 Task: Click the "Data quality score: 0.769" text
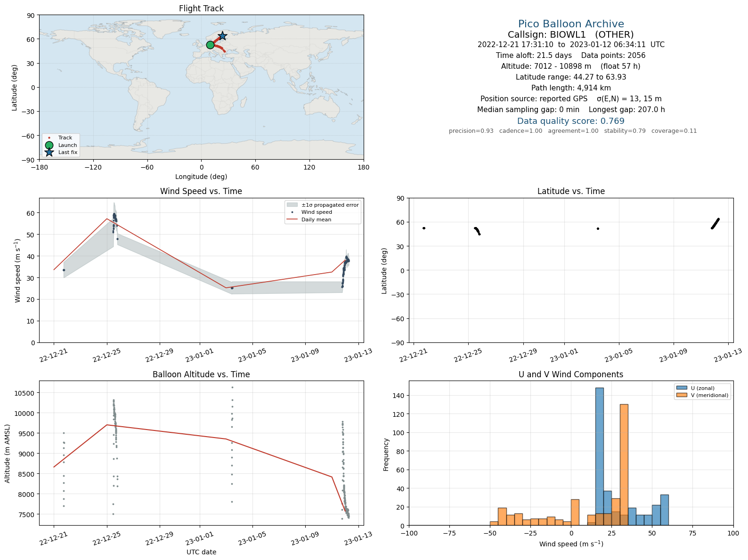[571, 121]
